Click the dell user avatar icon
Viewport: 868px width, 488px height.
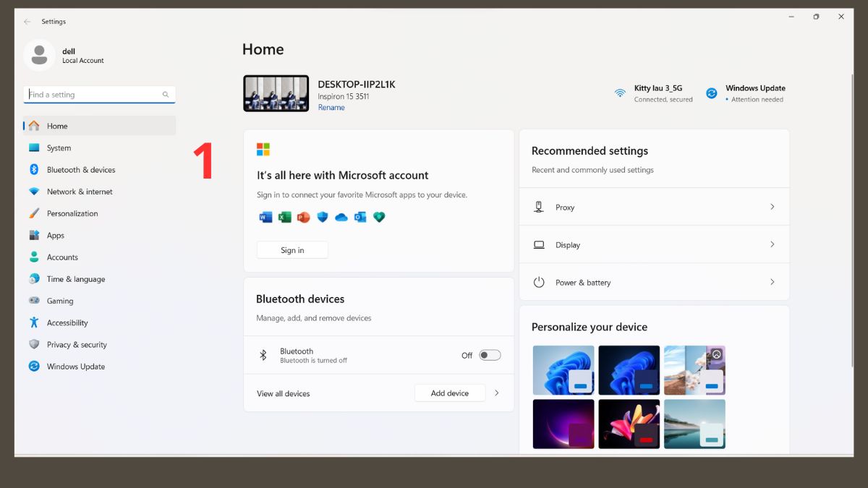pyautogui.click(x=39, y=55)
